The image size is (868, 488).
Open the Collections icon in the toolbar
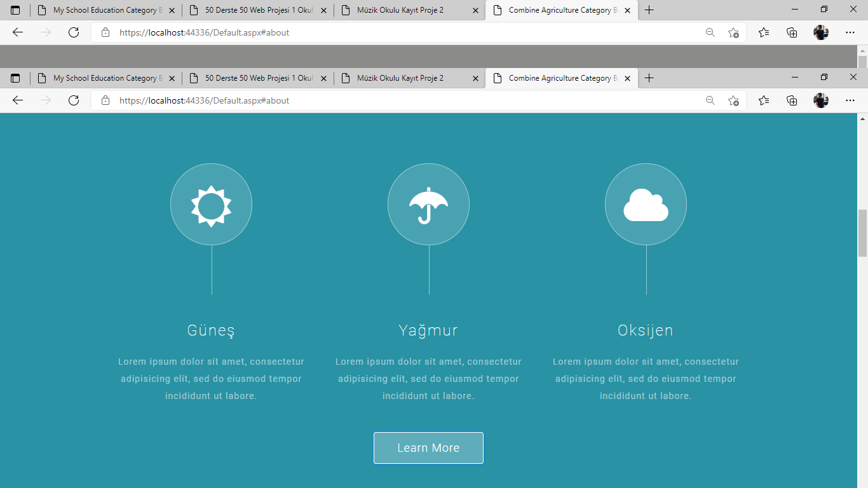pos(792,100)
